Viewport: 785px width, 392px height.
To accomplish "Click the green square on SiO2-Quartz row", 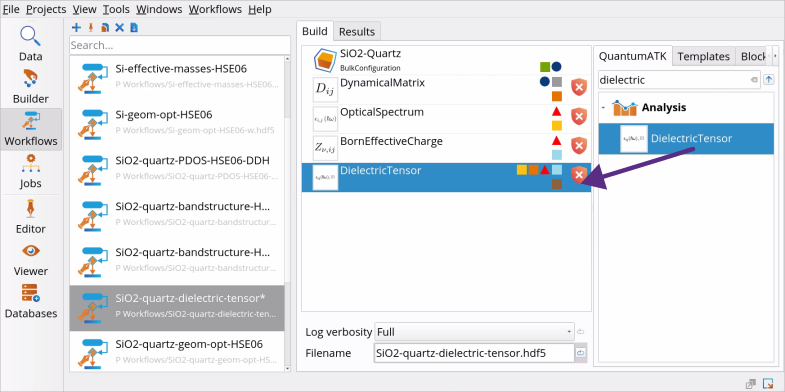I will 545,67.
